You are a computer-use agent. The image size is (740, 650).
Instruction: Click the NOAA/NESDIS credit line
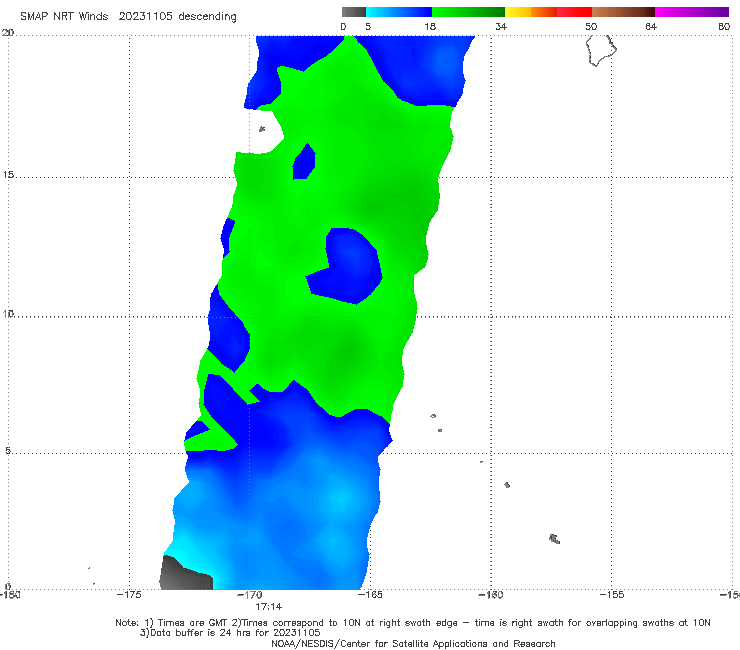[x=413, y=643]
